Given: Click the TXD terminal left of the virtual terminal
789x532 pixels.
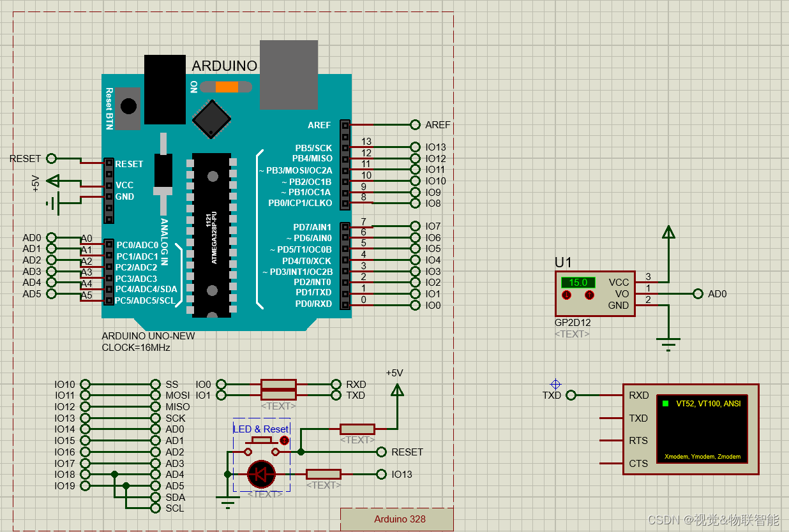Looking at the screenshot, I should (571, 395).
